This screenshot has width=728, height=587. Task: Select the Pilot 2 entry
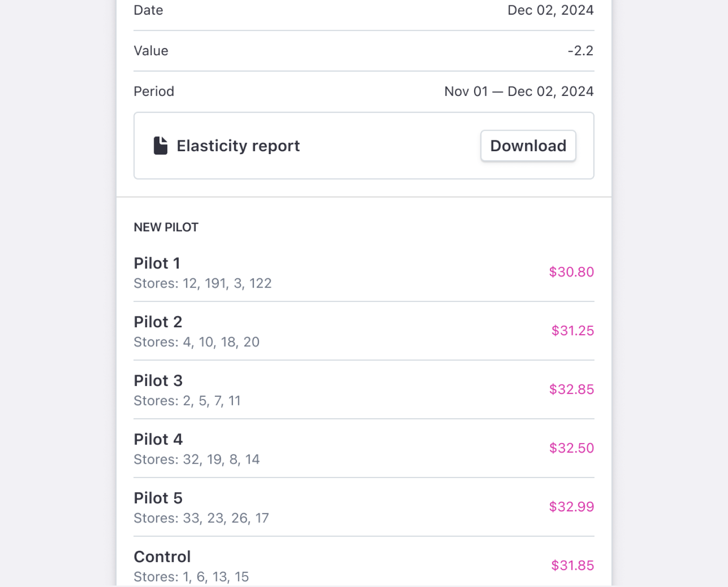tap(158, 322)
